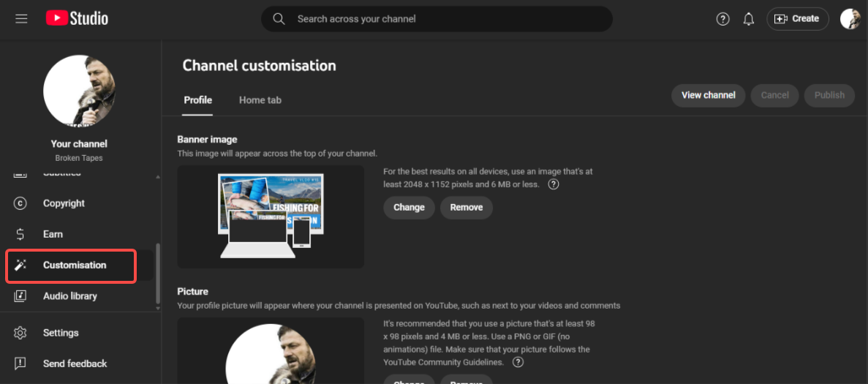This screenshot has width=868, height=384.
Task: Open Copyright in the sidebar
Action: [x=64, y=203]
